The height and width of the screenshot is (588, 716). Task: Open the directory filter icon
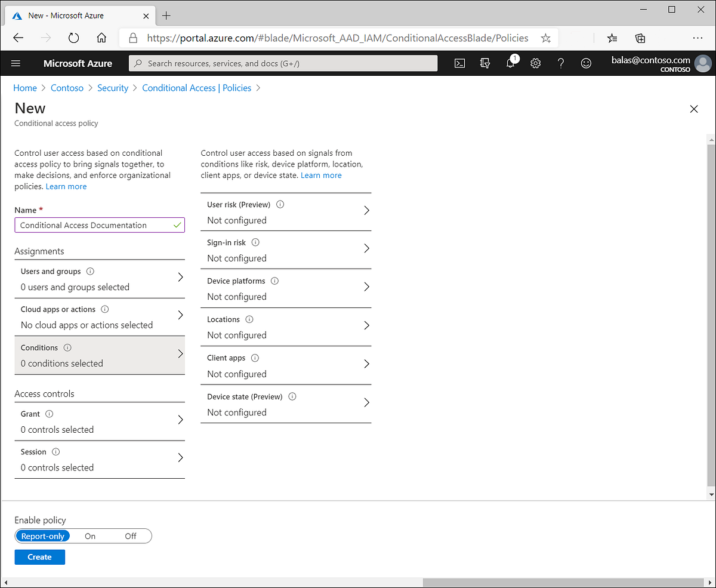tap(485, 63)
